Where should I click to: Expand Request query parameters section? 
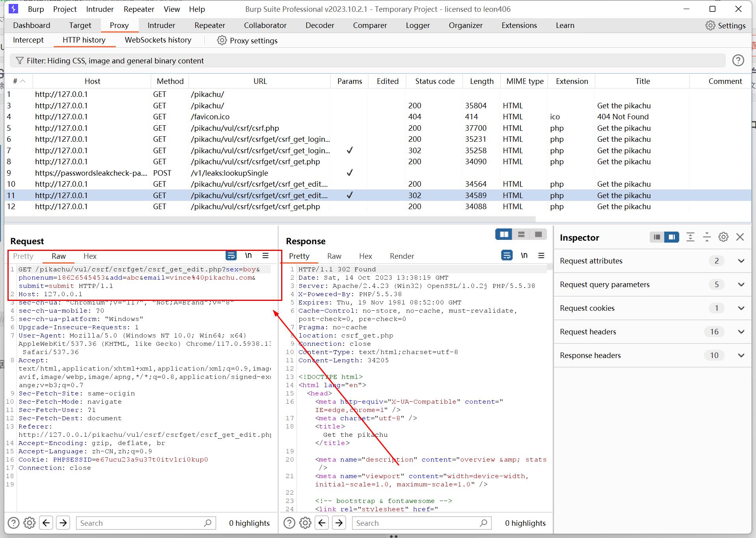(x=741, y=284)
